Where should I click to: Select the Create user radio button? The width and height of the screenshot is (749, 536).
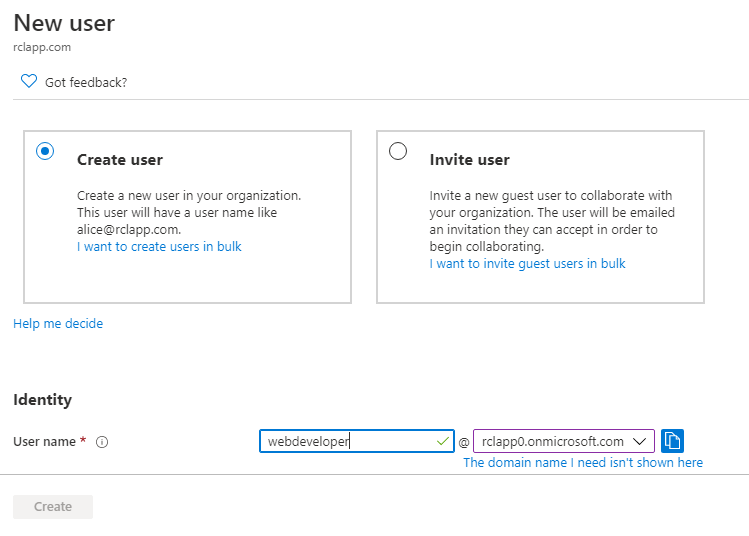pyautogui.click(x=45, y=151)
